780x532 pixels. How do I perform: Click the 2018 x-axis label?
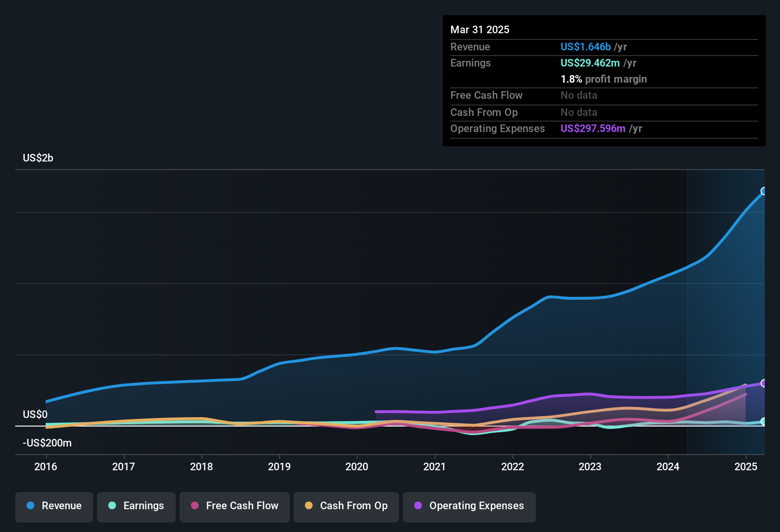tap(201, 466)
